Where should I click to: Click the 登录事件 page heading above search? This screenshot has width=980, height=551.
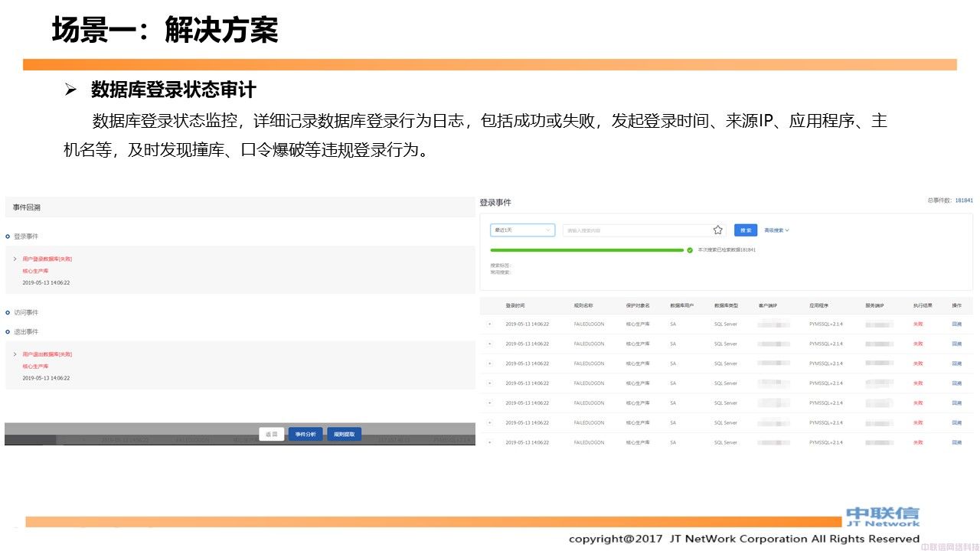tap(495, 203)
